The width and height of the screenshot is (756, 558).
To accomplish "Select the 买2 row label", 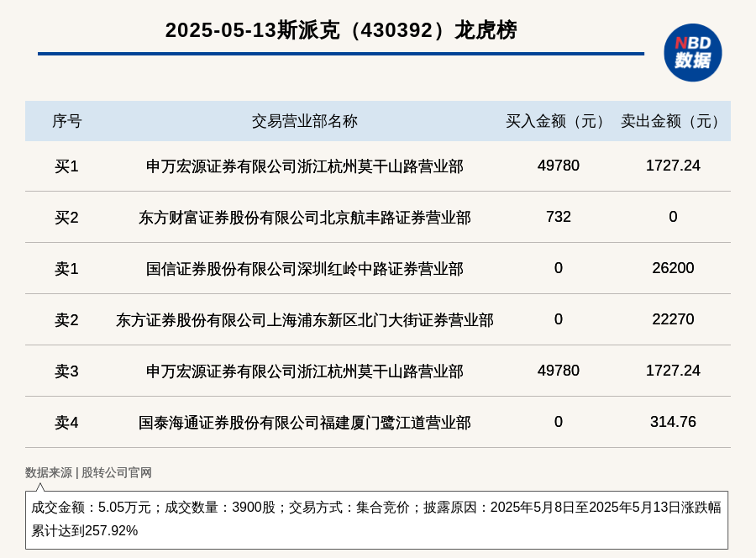I will point(66,218).
